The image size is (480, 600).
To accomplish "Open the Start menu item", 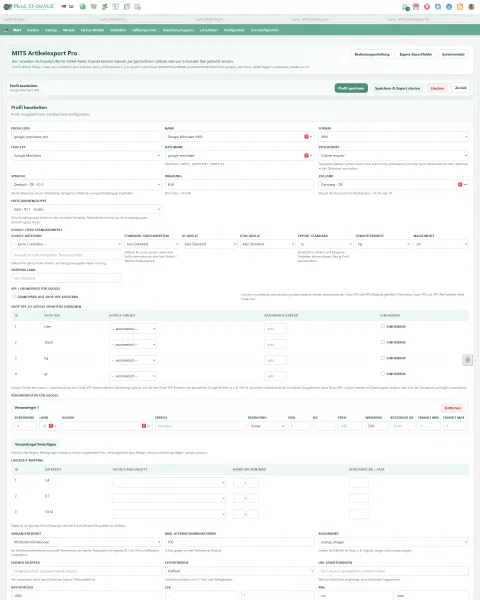I will coord(17,30).
